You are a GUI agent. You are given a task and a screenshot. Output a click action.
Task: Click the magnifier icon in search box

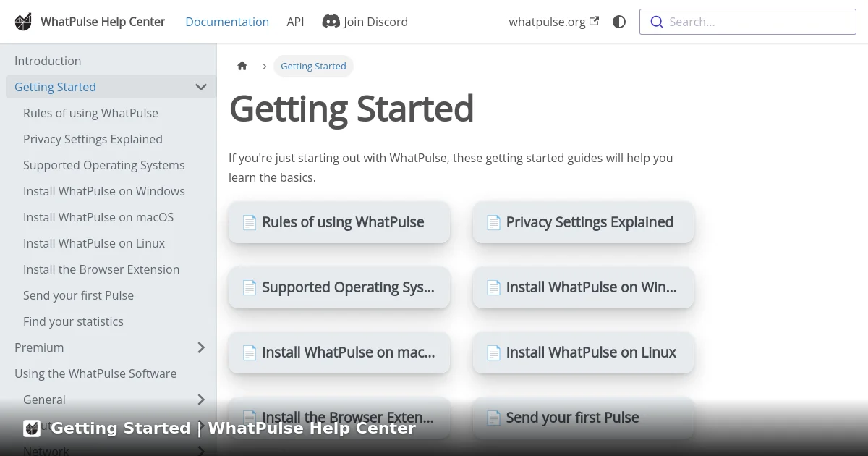coord(657,22)
